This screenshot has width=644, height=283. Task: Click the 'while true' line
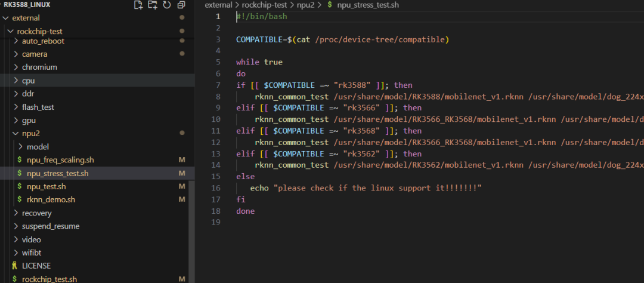click(259, 63)
